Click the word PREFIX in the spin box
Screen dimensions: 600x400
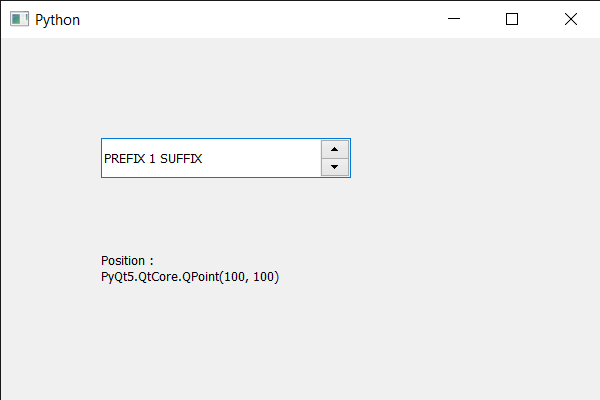[124, 158]
